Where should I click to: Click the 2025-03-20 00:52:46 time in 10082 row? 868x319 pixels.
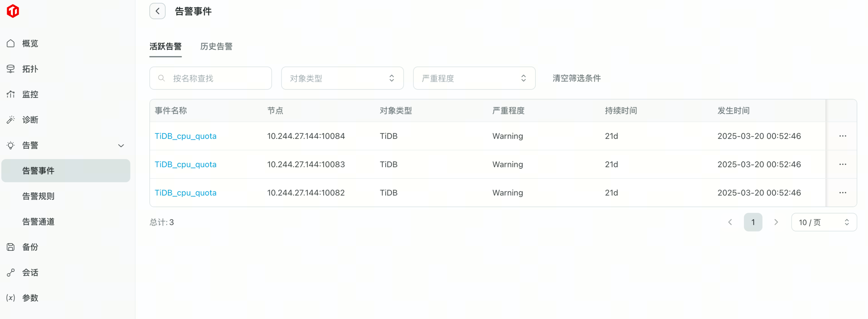click(x=759, y=193)
